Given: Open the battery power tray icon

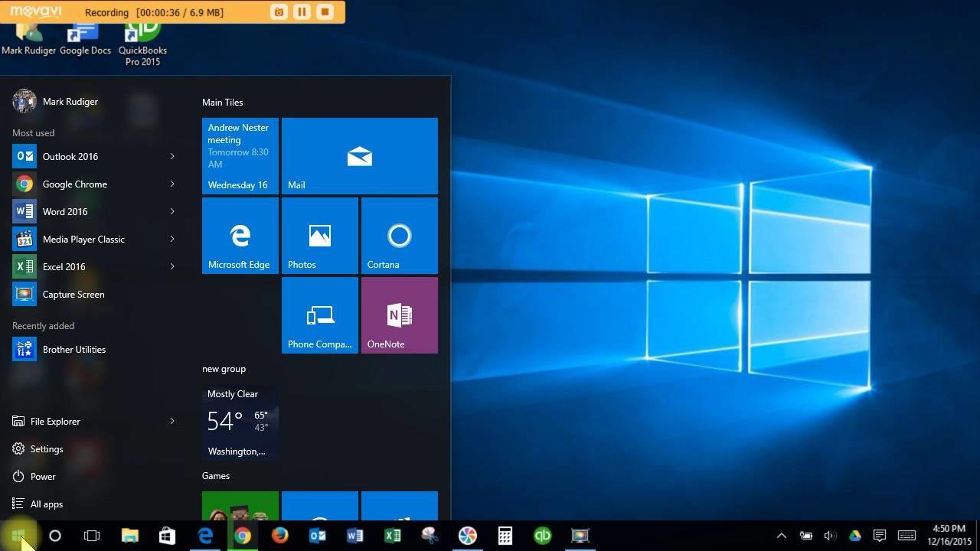Looking at the screenshot, I should click(x=805, y=536).
